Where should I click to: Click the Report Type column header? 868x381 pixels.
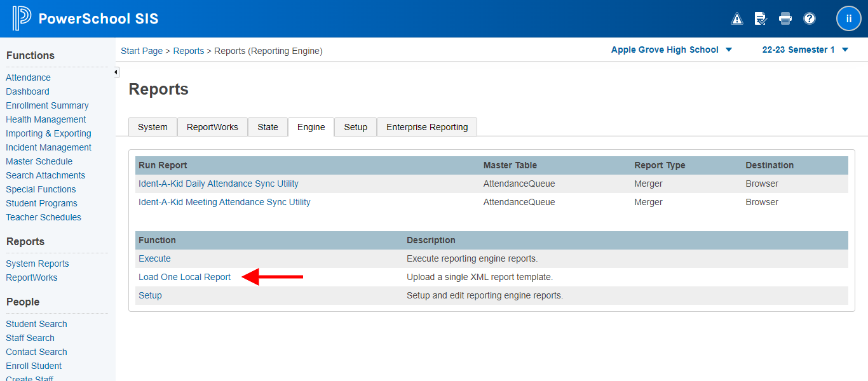[660, 165]
